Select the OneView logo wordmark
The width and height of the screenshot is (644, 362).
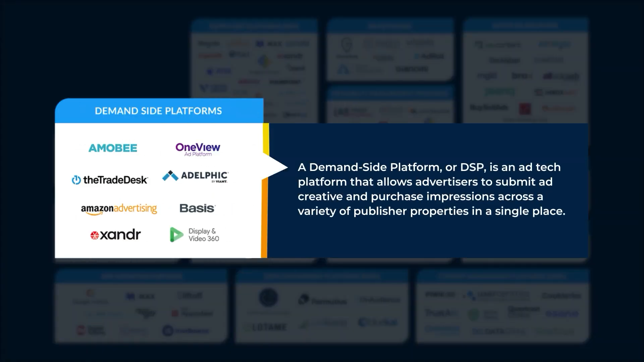coord(198,147)
